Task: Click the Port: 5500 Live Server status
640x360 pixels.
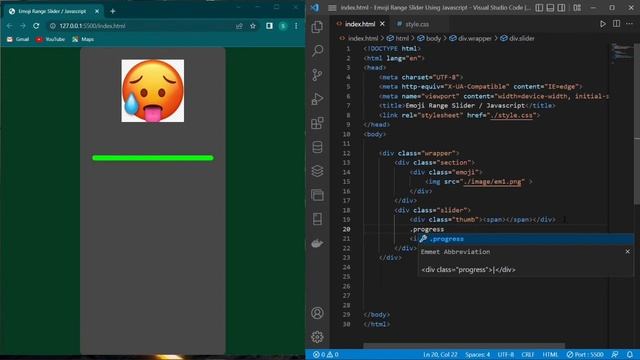Action: [584, 354]
